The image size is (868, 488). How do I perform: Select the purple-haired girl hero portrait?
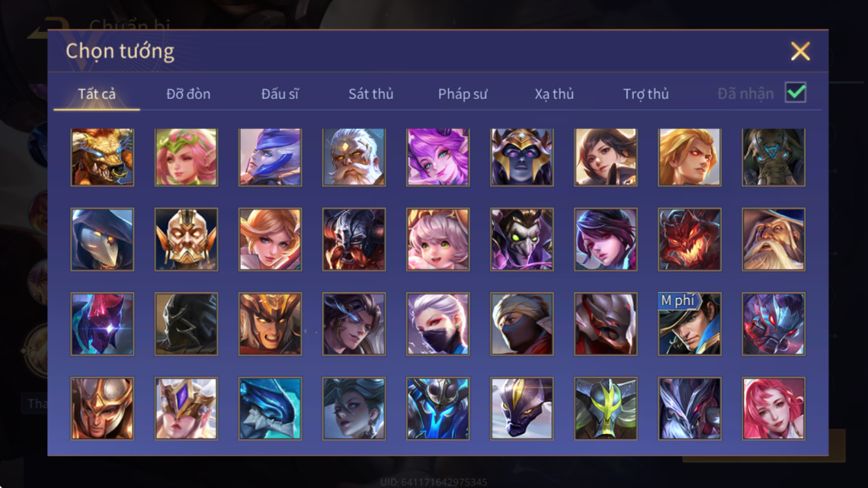pyautogui.click(x=438, y=157)
